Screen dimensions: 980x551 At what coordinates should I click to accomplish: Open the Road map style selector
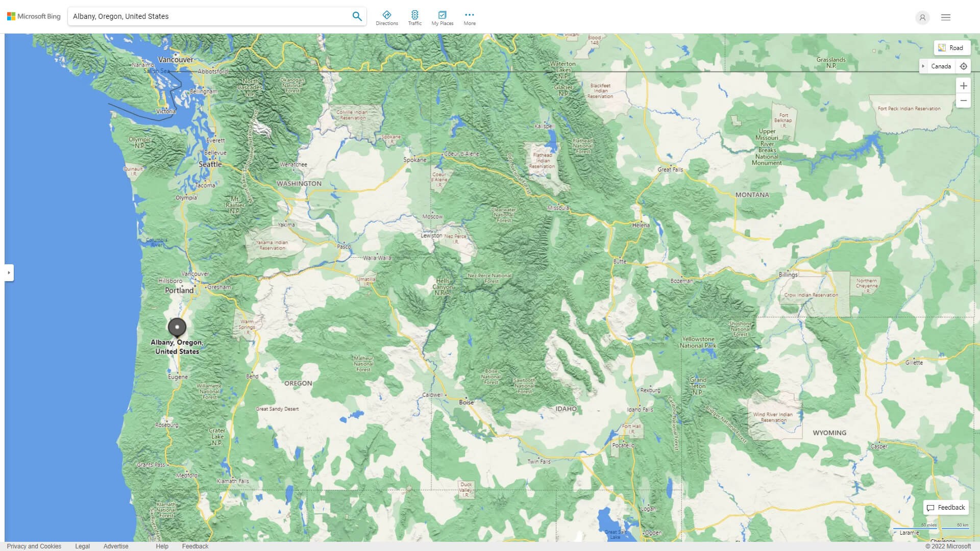click(x=952, y=47)
